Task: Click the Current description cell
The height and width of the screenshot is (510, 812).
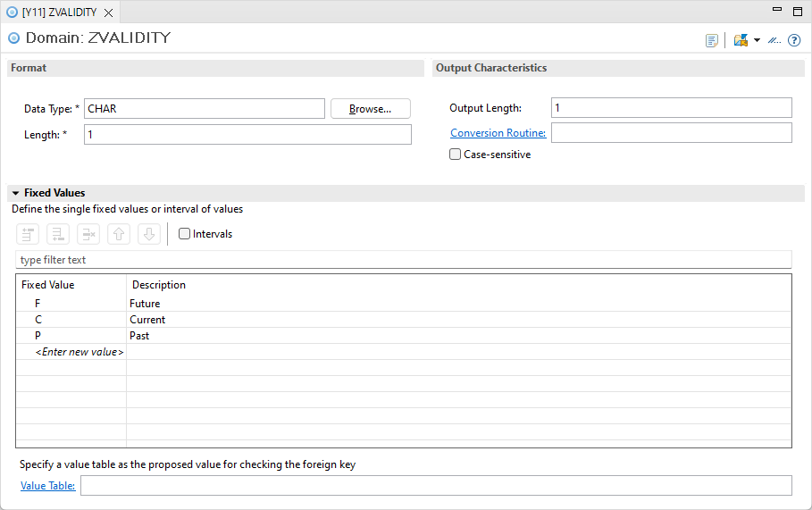Action: pos(459,320)
